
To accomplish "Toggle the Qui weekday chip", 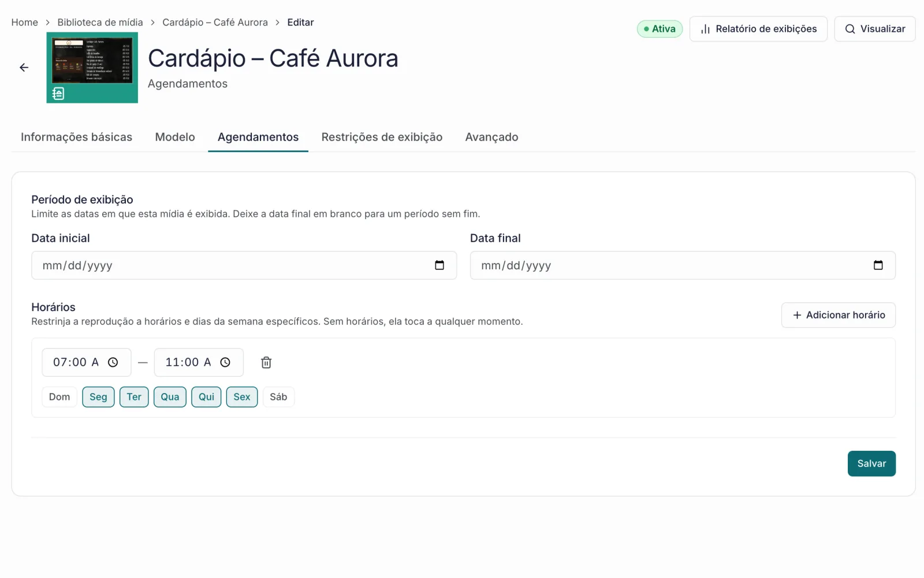I will pyautogui.click(x=206, y=397).
